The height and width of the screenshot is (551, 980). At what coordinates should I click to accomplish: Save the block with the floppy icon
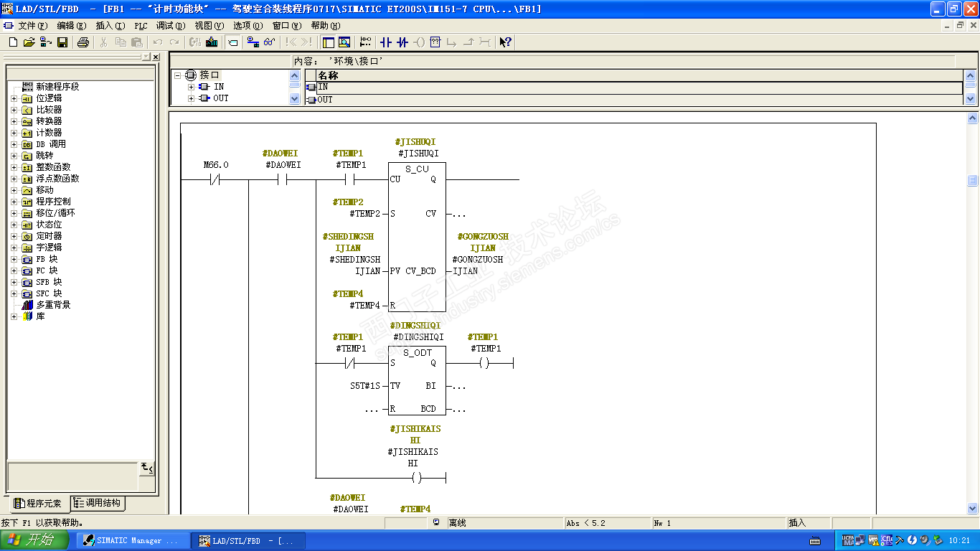pos(62,42)
